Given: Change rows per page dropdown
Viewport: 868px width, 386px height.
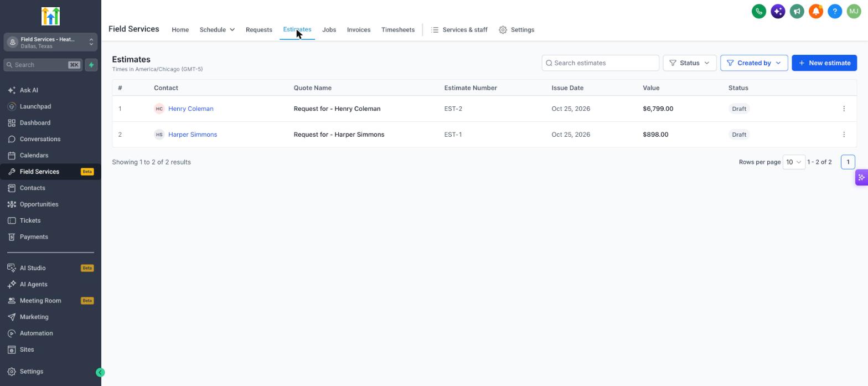Looking at the screenshot, I should [793, 162].
